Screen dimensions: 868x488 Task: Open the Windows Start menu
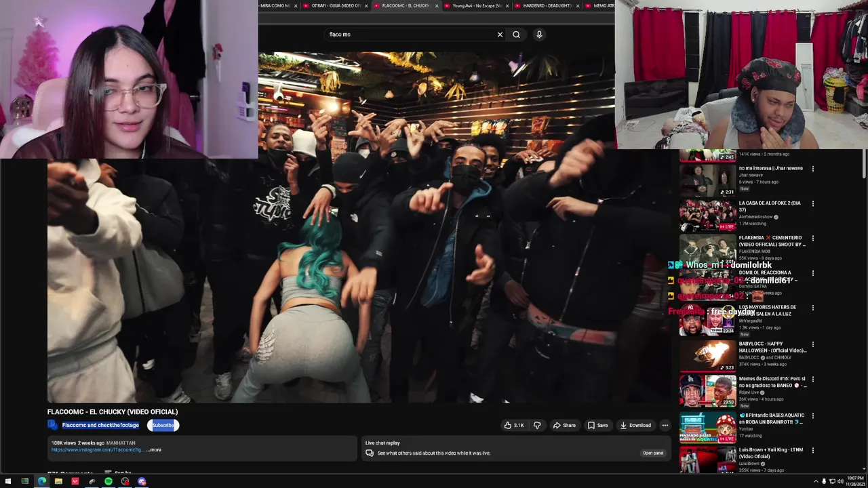[x=8, y=481]
